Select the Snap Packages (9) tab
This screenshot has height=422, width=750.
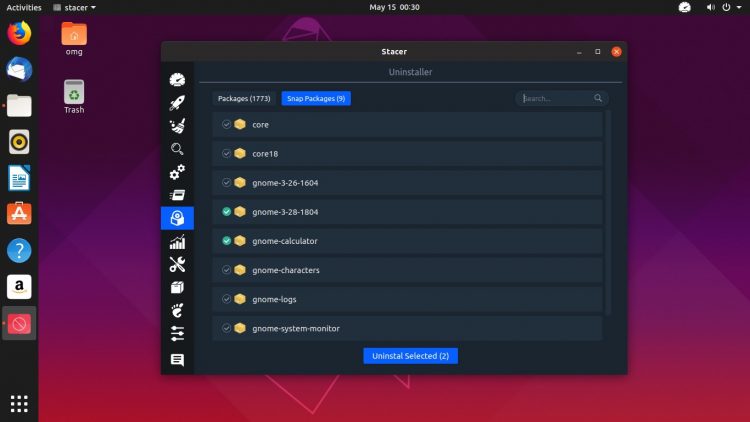pos(316,99)
